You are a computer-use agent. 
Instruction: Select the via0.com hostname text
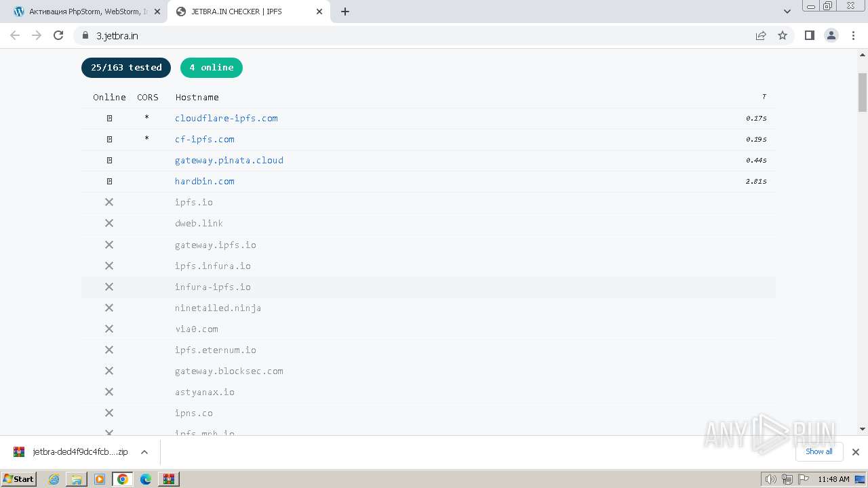197,329
